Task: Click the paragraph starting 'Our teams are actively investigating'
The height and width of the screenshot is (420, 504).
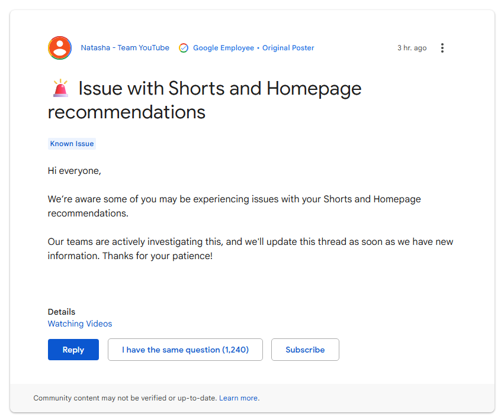Action: tap(251, 249)
